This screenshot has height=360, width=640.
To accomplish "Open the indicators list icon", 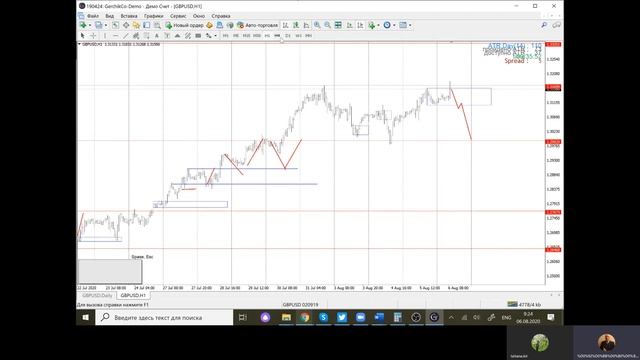I will pos(371,25).
